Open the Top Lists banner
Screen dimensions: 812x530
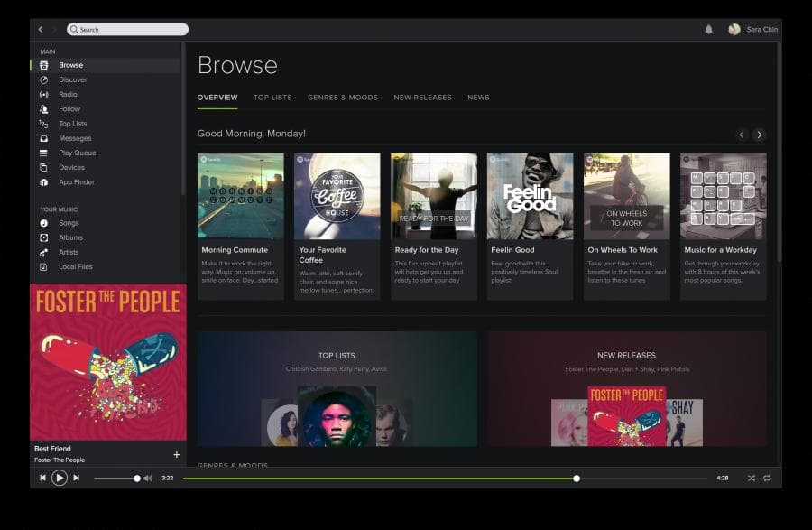click(337, 389)
